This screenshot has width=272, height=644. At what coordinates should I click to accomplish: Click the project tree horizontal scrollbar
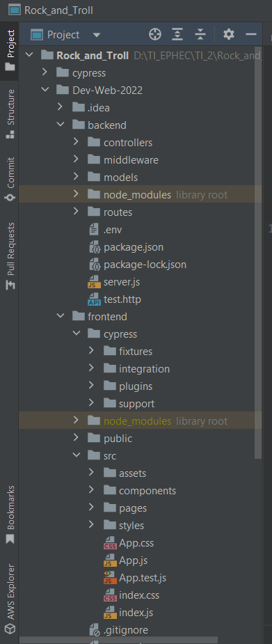point(118,641)
